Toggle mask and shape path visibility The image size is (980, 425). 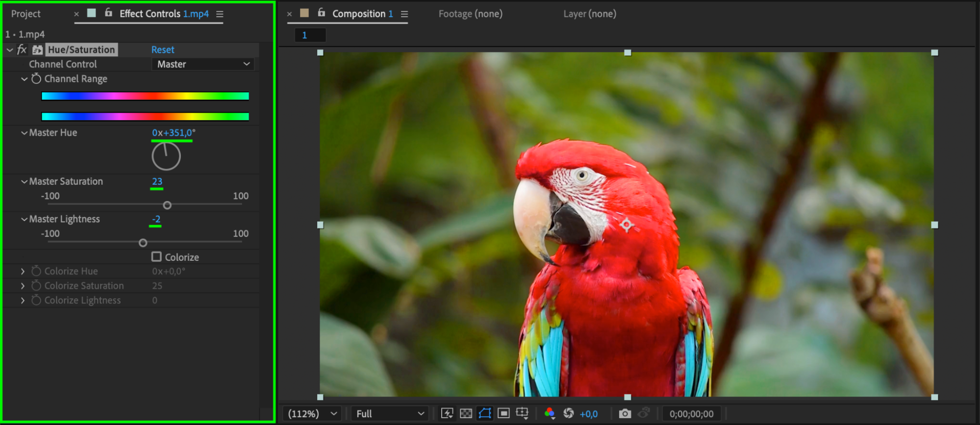coord(484,413)
